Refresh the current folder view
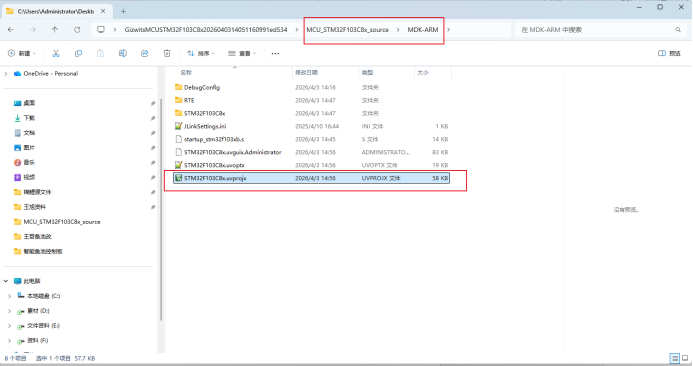This screenshot has height=366, width=693. click(77, 30)
